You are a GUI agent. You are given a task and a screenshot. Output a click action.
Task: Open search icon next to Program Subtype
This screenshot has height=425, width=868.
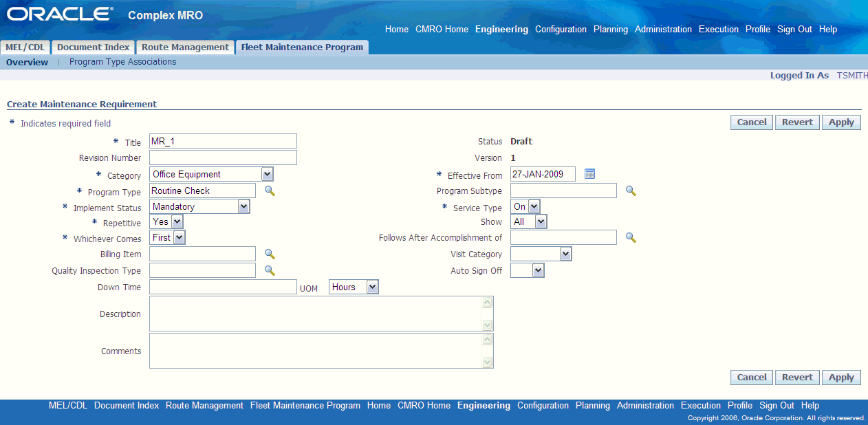point(631,190)
